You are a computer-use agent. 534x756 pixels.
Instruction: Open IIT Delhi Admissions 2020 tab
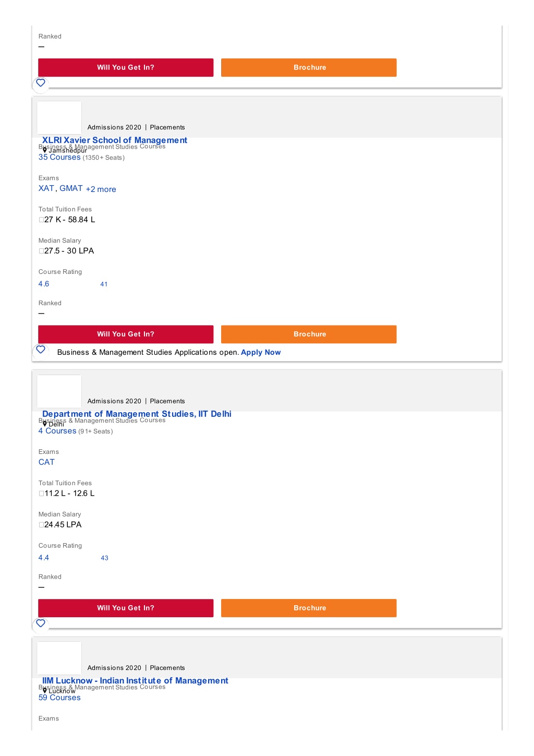[114, 401]
